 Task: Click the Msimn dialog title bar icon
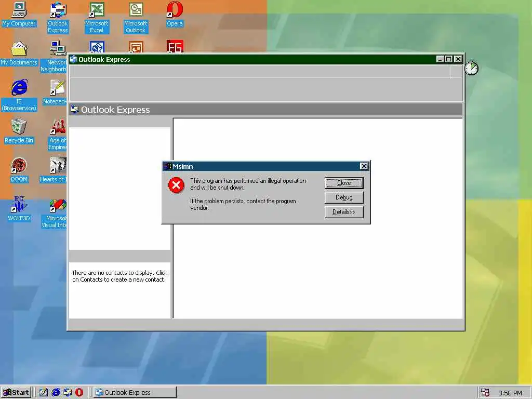pos(168,166)
